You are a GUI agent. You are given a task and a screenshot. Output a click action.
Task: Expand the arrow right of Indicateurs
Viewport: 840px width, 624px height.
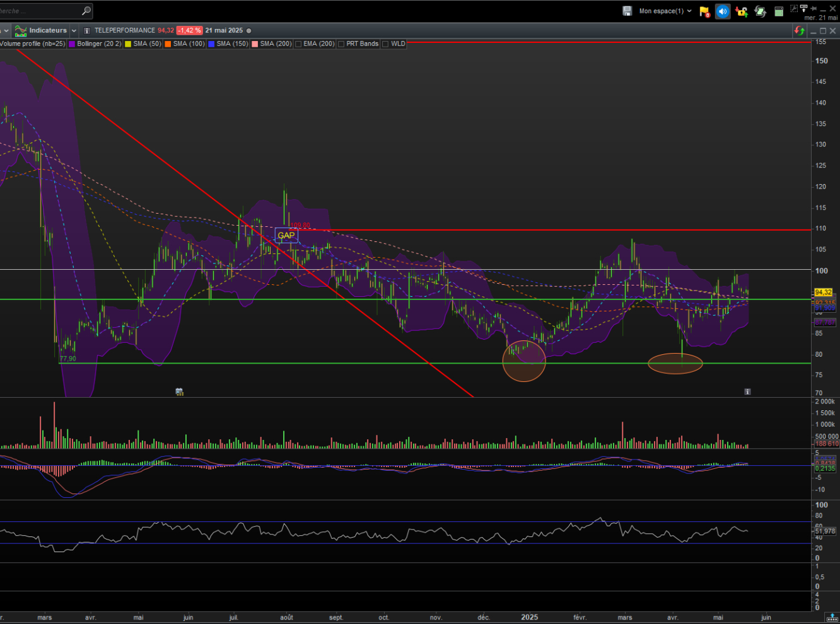74,30
